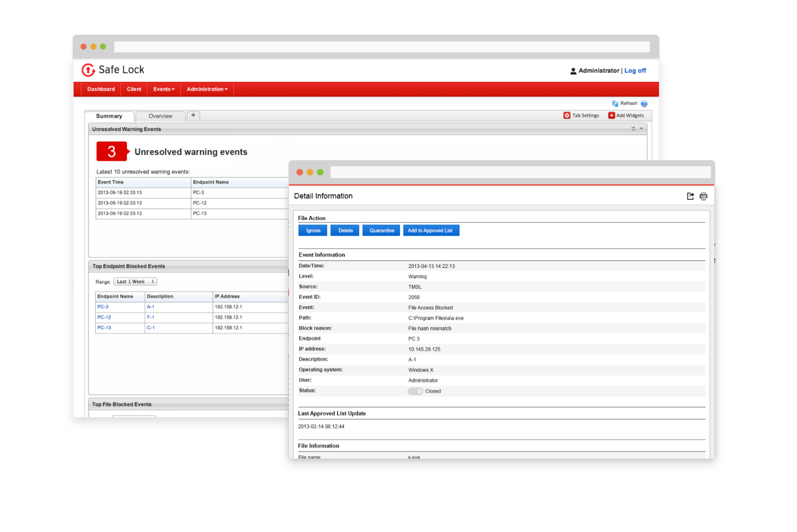The image size is (797, 532).
Task: Open the blue help question mark icon
Action: tap(644, 104)
